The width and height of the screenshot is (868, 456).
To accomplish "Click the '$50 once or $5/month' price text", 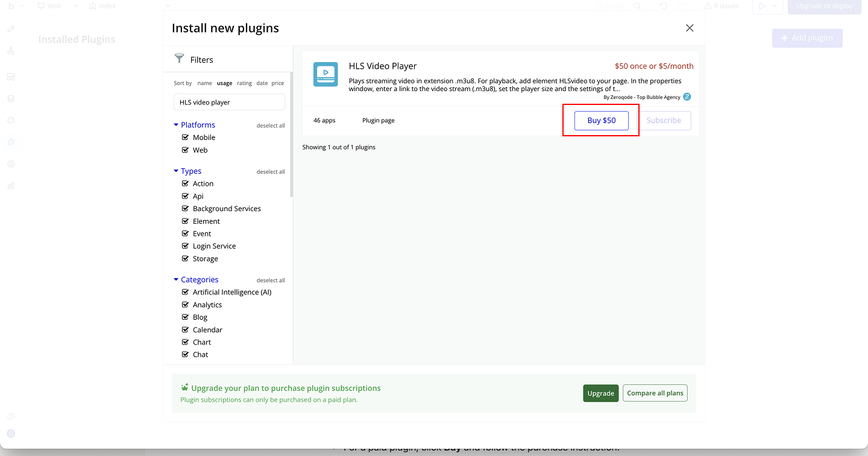I will [x=654, y=66].
